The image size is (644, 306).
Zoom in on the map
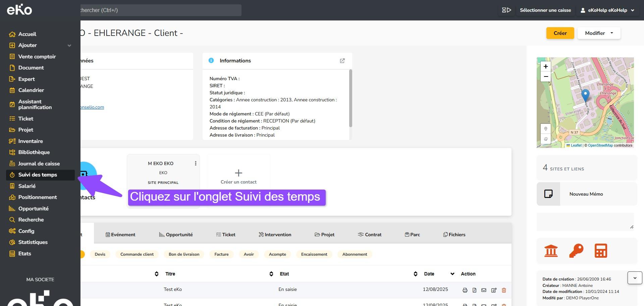click(546, 66)
